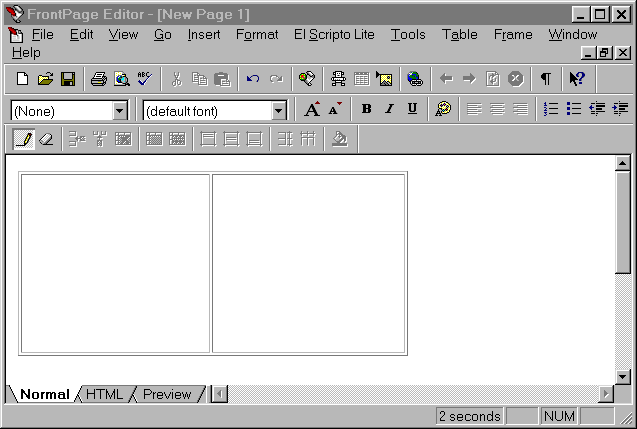The height and width of the screenshot is (429, 637).
Task: Align cell contents to top
Action: pos(208,139)
